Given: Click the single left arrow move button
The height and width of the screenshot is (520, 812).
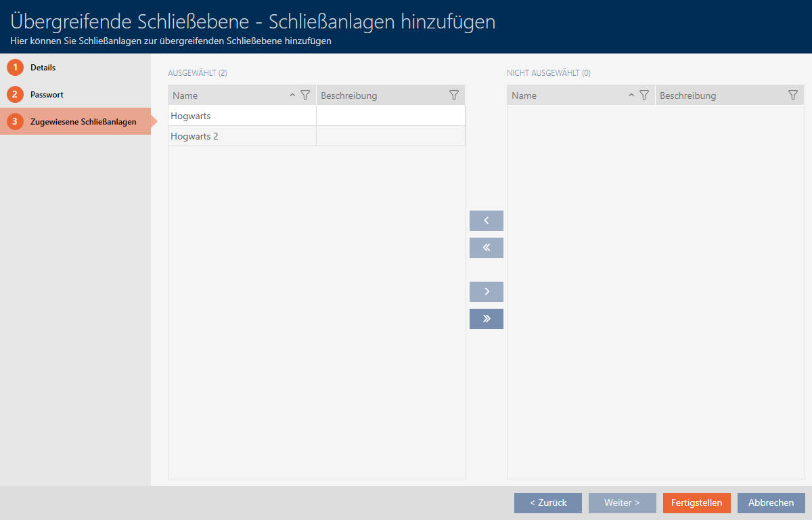Looking at the screenshot, I should pyautogui.click(x=486, y=221).
